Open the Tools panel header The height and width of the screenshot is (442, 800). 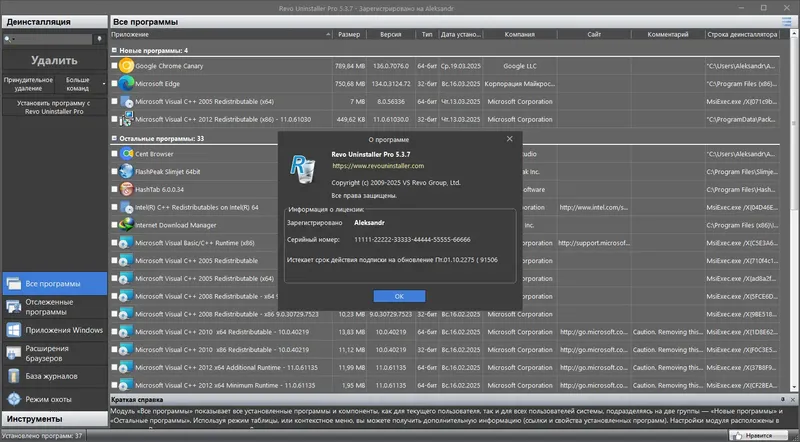(55, 419)
